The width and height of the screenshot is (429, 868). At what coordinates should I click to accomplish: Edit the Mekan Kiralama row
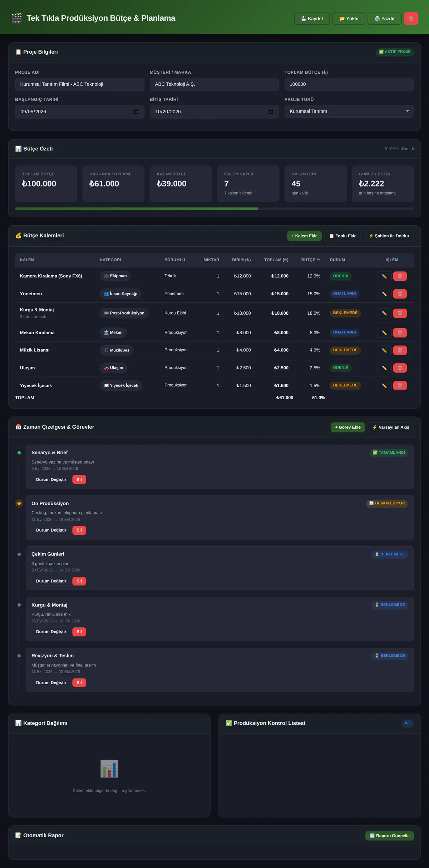coord(384,333)
